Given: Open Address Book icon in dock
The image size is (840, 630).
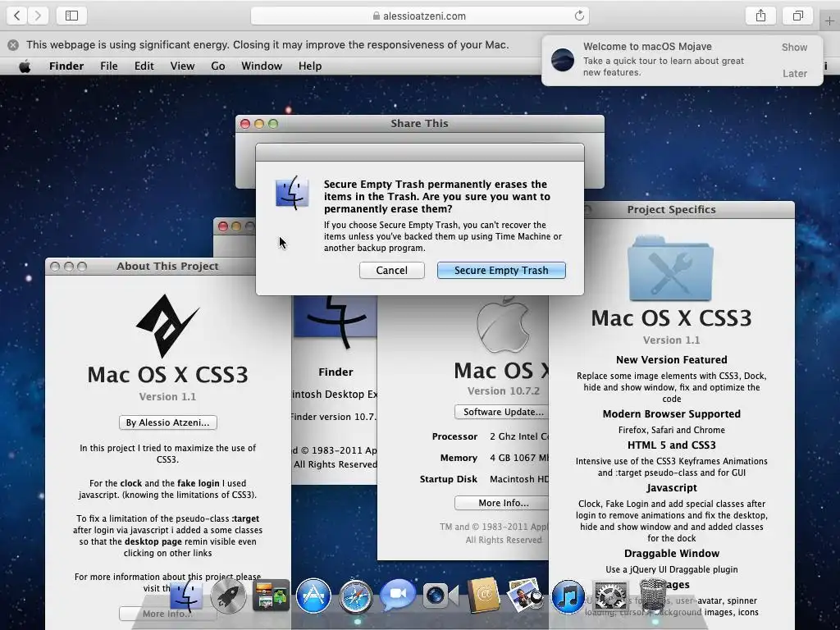Looking at the screenshot, I should click(x=482, y=596).
